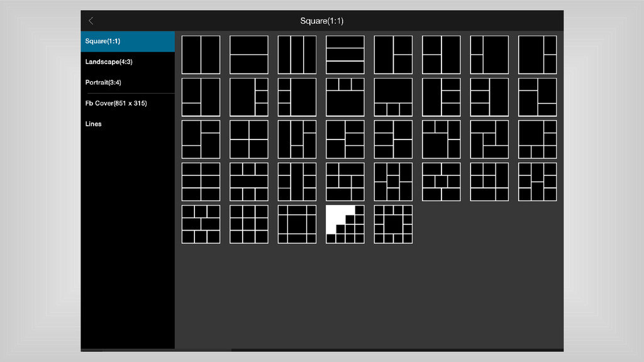Choose the 2x2 four-cell grid layout
Viewport: 644px width, 362px height.
249,140
